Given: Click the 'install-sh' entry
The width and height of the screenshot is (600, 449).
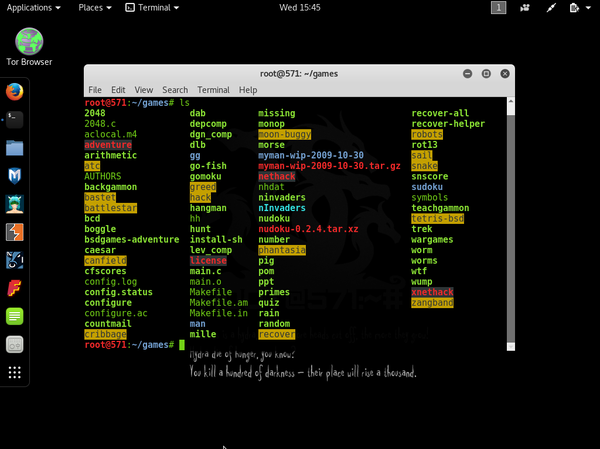Looking at the screenshot, I should click(x=216, y=240).
